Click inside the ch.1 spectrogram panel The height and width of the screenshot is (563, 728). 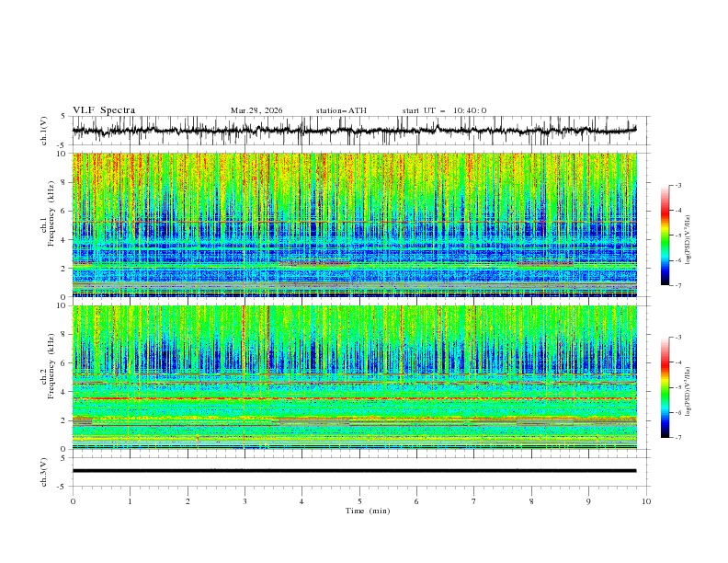tap(355, 224)
